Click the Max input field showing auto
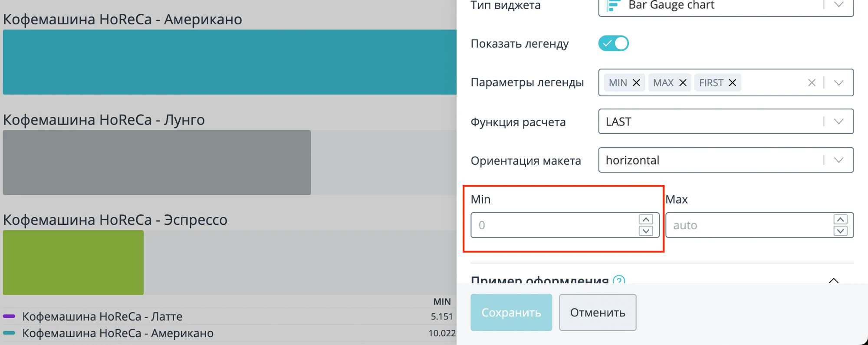This screenshot has height=345, width=868. click(x=749, y=225)
